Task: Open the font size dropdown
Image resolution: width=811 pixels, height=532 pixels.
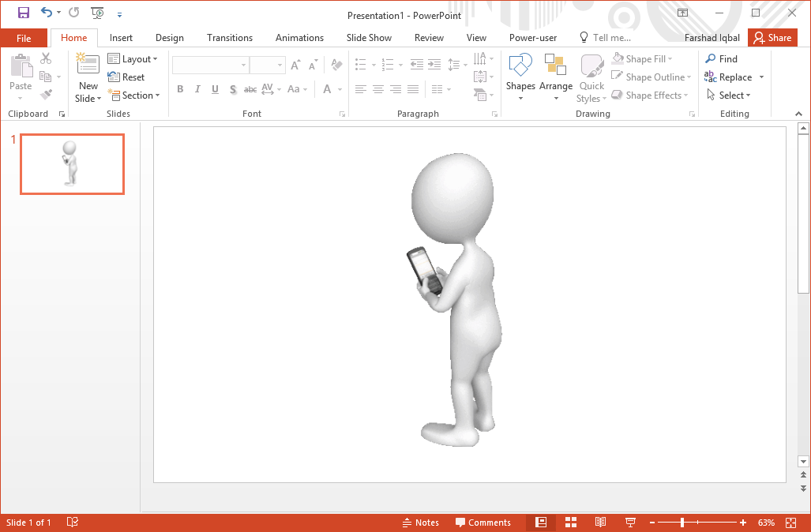Action: pos(280,65)
